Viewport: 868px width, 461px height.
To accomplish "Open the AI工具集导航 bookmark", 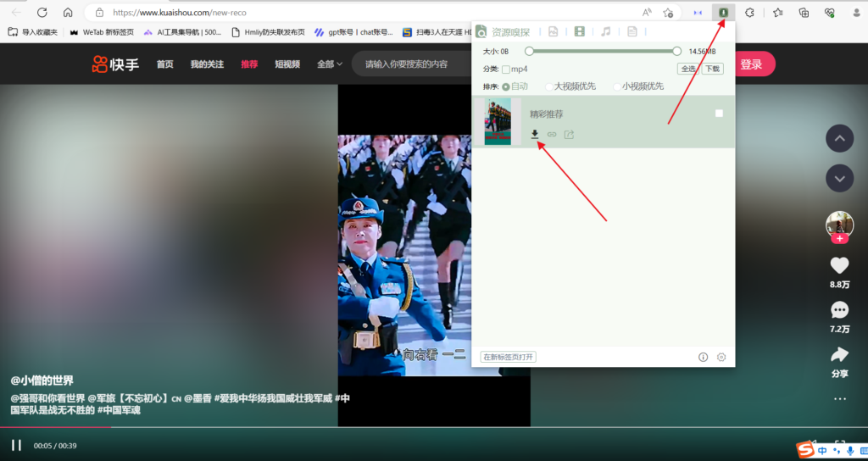I will click(183, 32).
